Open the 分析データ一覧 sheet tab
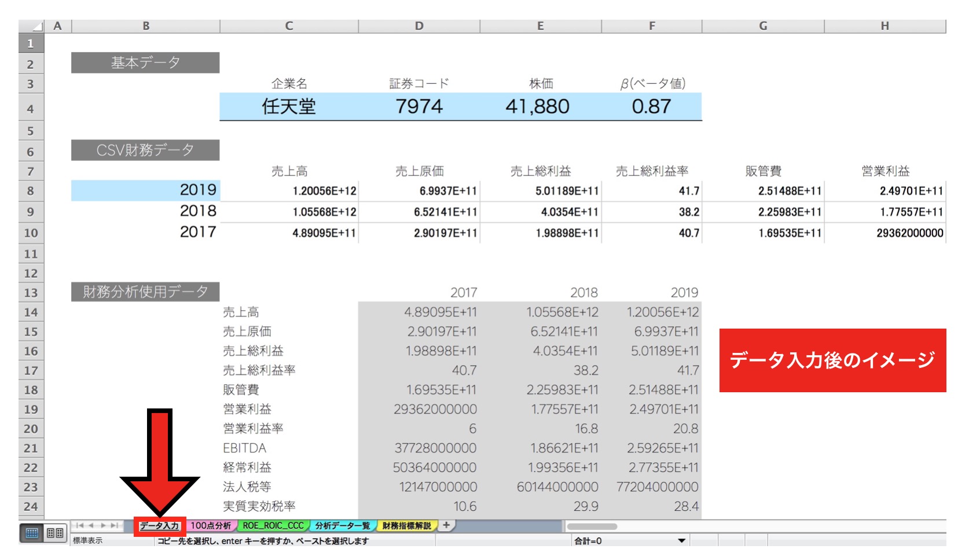The height and width of the screenshot is (560, 969). point(343,525)
